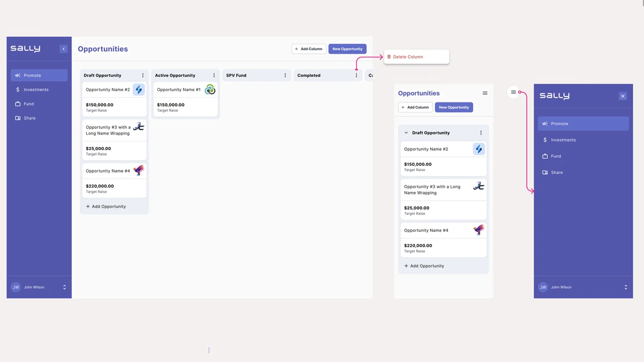Click the bird logo on the mobile Opportunity Name #4 card

[x=479, y=230]
